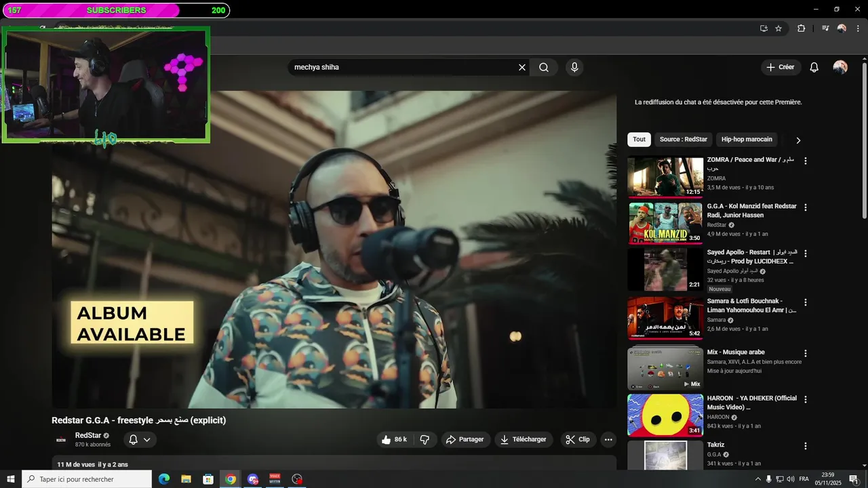868x488 pixels.
Task: Open Chrome profile avatar in toolbar
Action: point(842,28)
